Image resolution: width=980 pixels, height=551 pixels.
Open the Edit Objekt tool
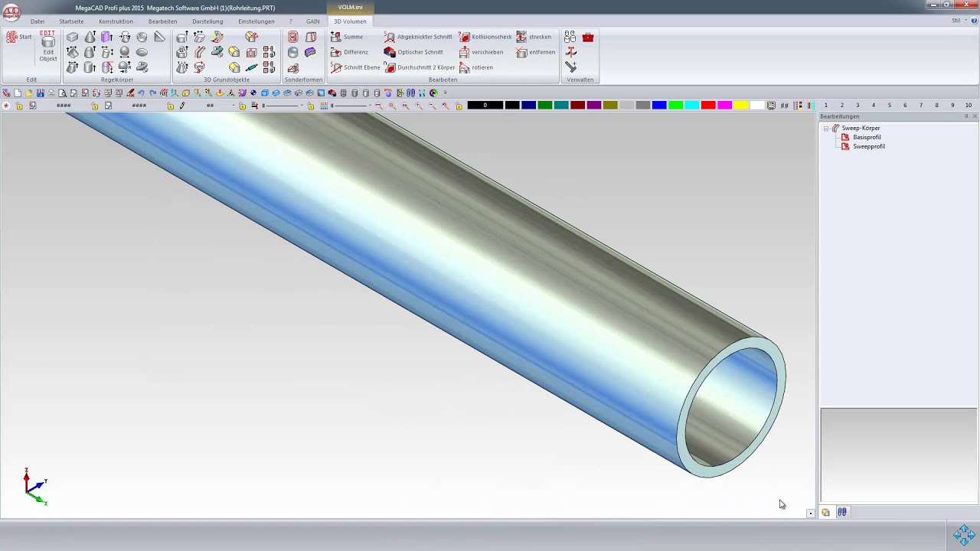pos(48,47)
